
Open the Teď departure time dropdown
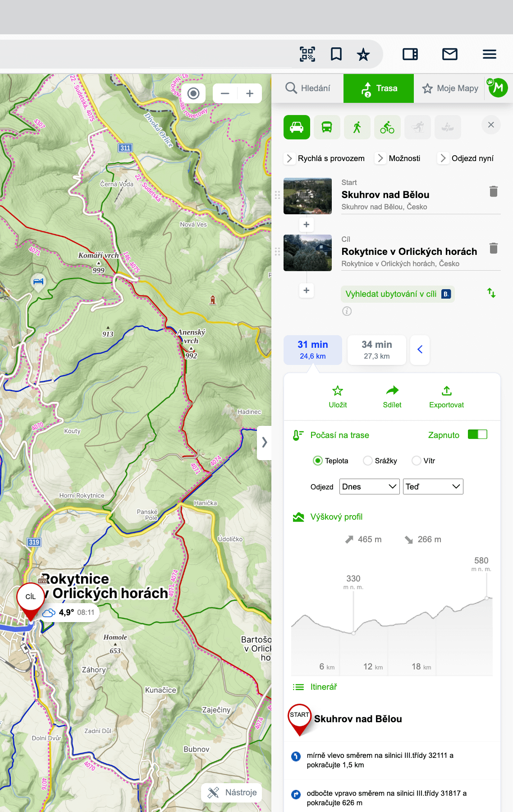[x=433, y=486]
